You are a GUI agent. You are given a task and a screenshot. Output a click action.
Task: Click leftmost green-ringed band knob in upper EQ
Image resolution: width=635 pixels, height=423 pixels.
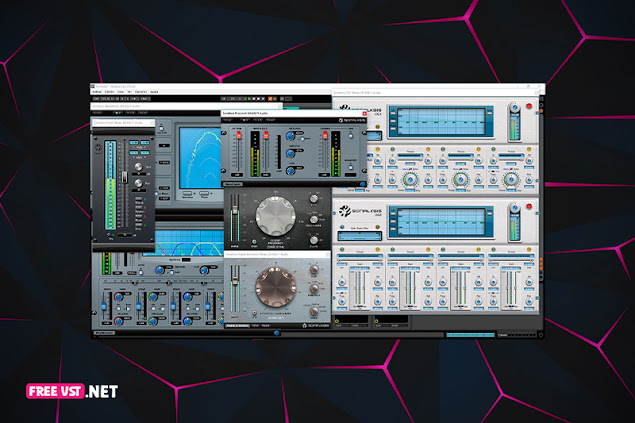click(410, 179)
